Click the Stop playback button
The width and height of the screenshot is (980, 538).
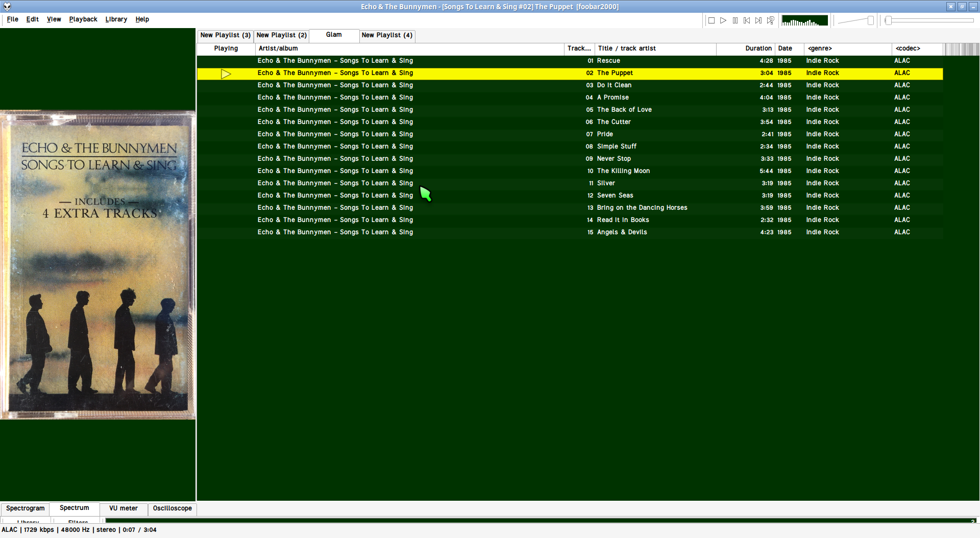[711, 20]
